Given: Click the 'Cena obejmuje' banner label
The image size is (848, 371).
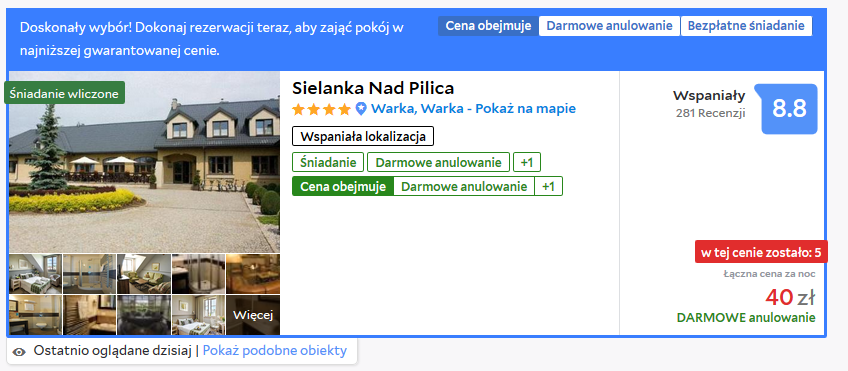Looking at the screenshot, I should pos(488,26).
